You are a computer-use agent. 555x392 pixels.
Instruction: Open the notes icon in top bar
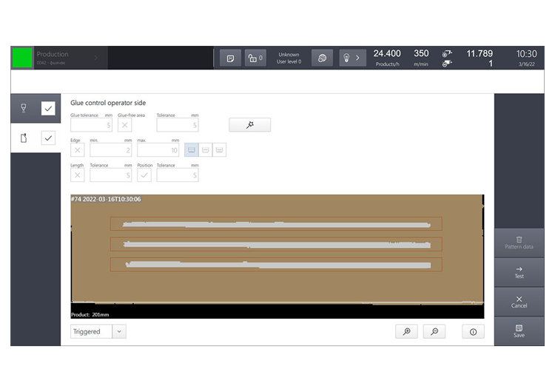pos(230,58)
